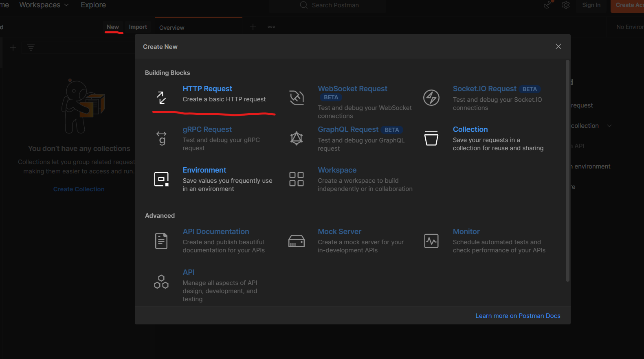The image size is (644, 359).
Task: Click the dialog vertical scrollbar
Action: [567, 171]
